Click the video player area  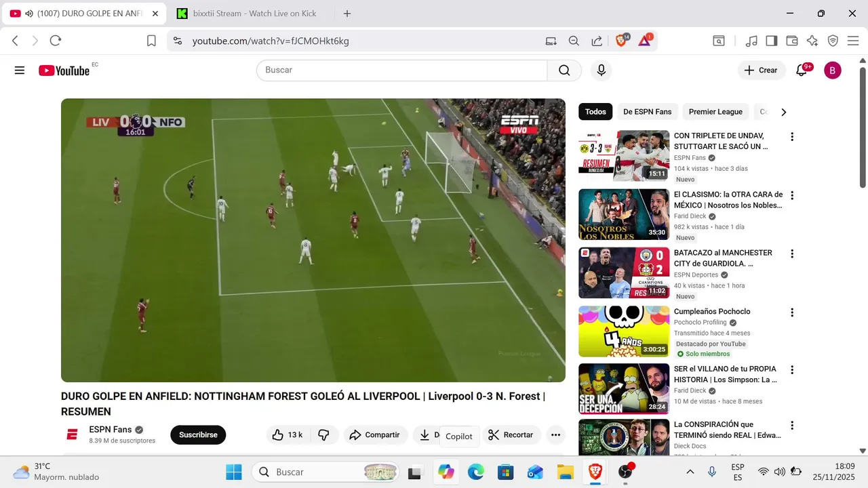pos(313,241)
